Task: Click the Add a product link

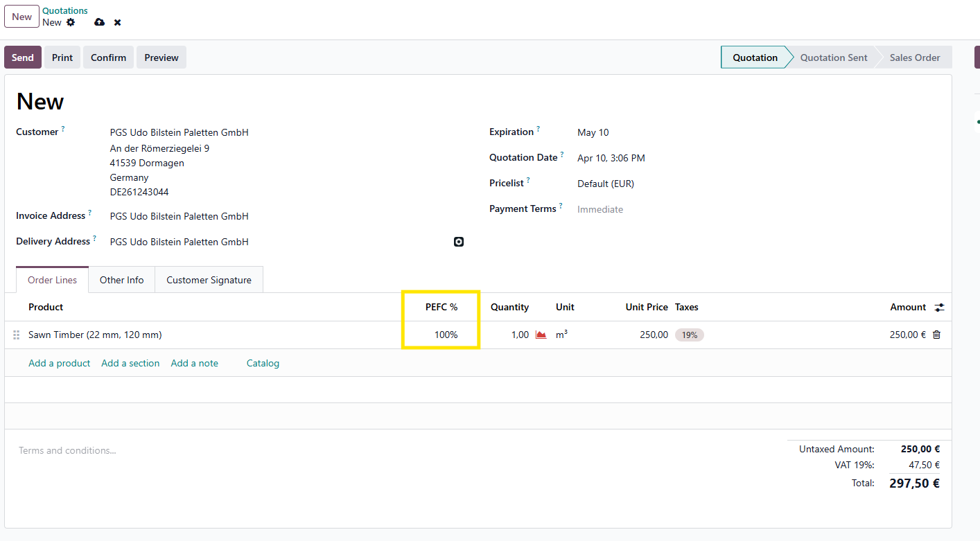Action: pos(59,363)
